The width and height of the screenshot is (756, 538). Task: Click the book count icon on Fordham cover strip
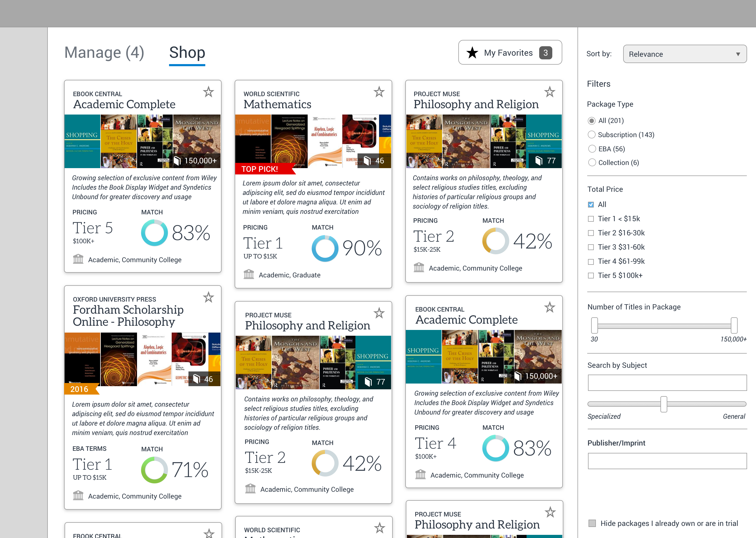(196, 379)
